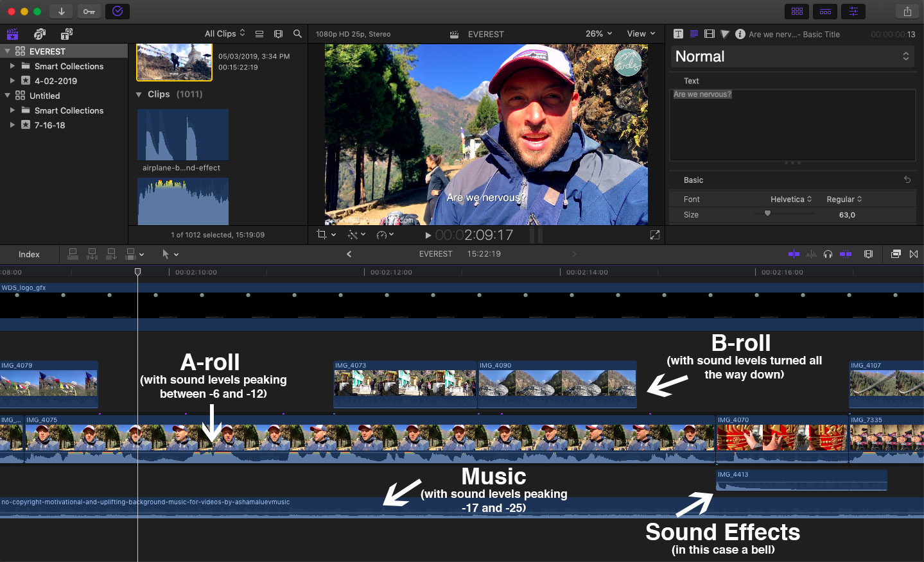Viewport: 924px width, 562px height.
Task: Toggle audio skimming waveform icon
Action: click(x=811, y=254)
